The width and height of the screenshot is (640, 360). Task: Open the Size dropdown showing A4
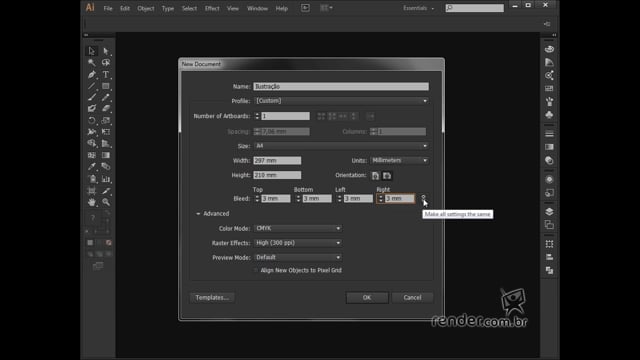coord(341,146)
